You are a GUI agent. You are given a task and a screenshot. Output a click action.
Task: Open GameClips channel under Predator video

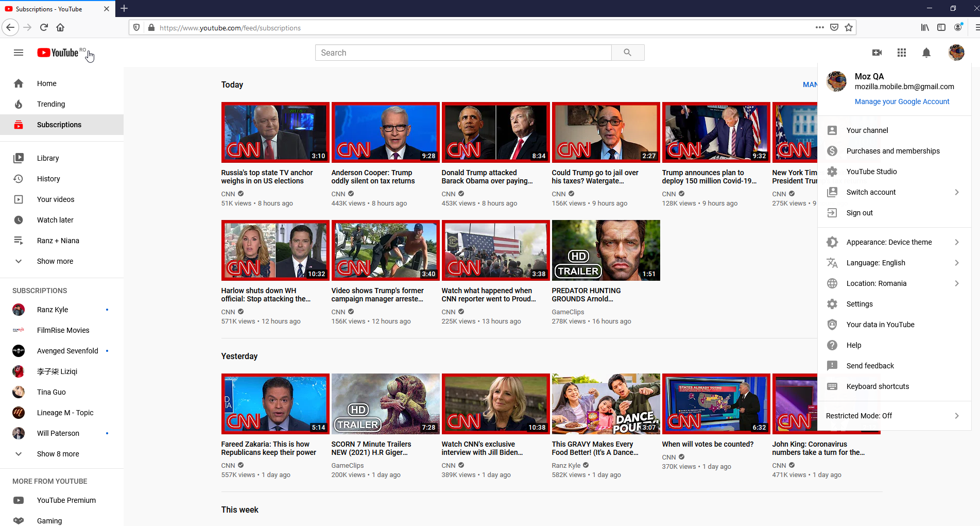(568, 312)
